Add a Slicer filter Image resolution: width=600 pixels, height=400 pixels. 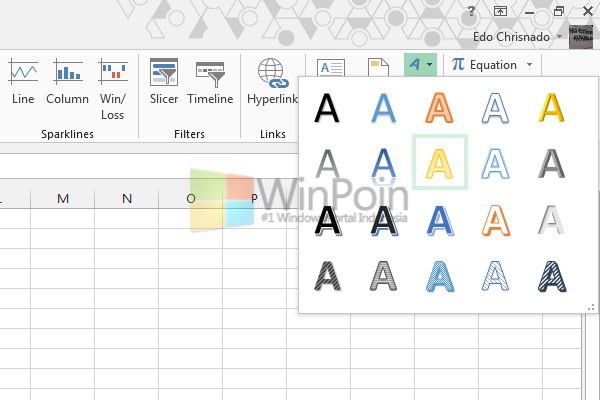pos(164,82)
